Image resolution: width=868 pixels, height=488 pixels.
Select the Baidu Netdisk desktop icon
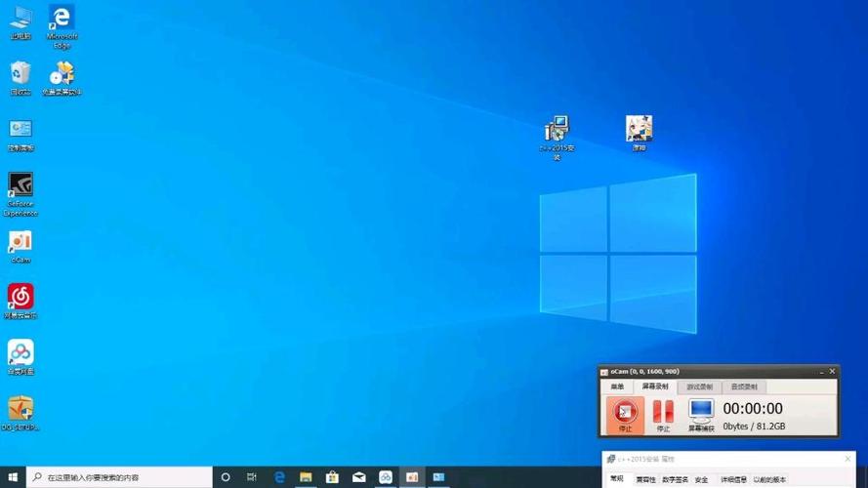(21, 357)
